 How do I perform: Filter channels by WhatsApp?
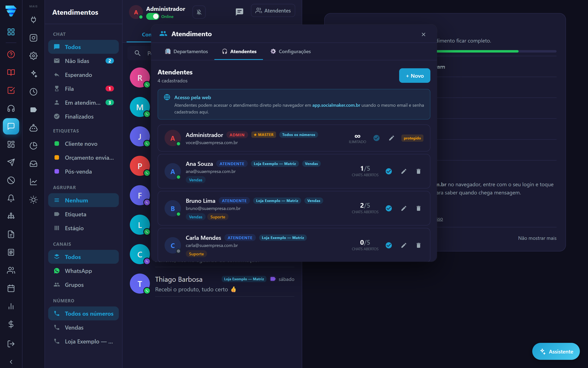83,271
